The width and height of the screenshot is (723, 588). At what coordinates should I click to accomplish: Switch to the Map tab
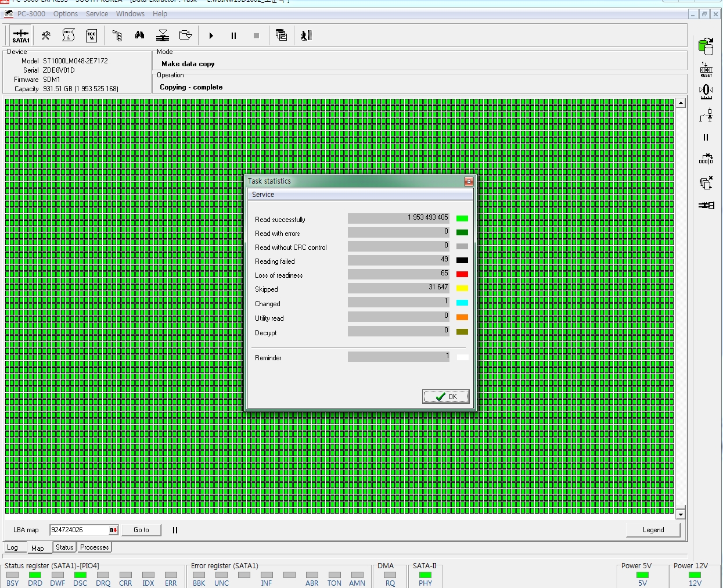click(38, 548)
